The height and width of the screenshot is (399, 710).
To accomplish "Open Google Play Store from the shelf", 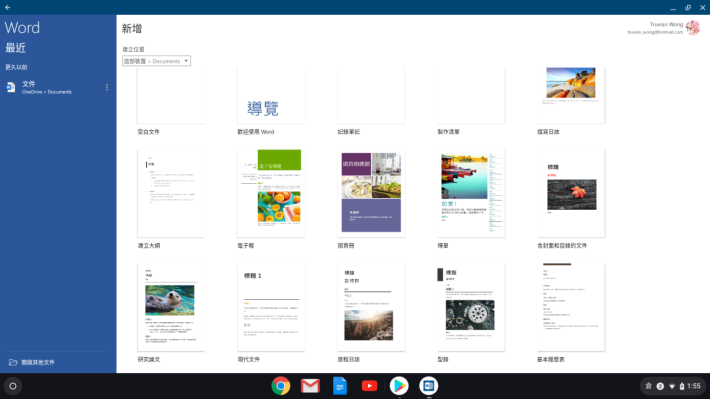I will [x=399, y=386].
